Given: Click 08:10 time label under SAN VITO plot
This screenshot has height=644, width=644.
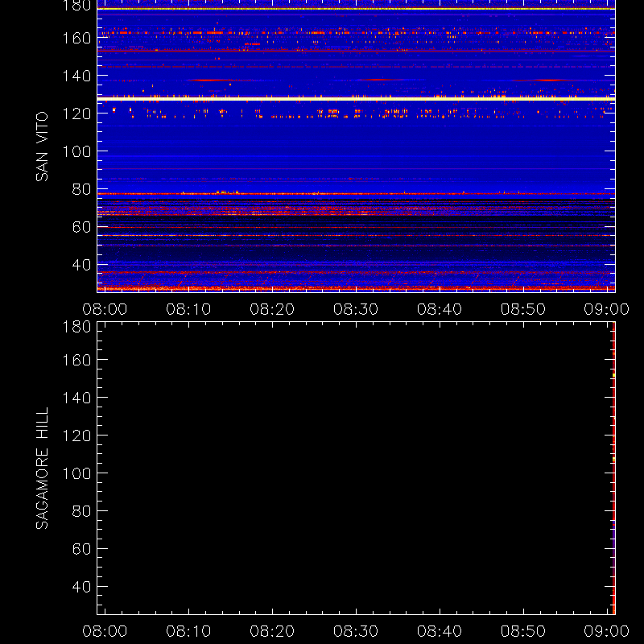Looking at the screenshot, I should click(x=188, y=309).
